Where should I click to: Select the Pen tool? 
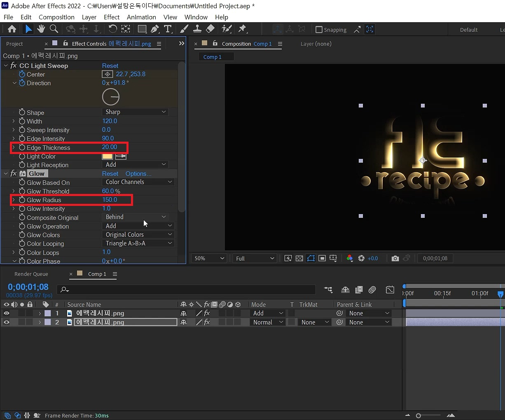[x=155, y=29]
